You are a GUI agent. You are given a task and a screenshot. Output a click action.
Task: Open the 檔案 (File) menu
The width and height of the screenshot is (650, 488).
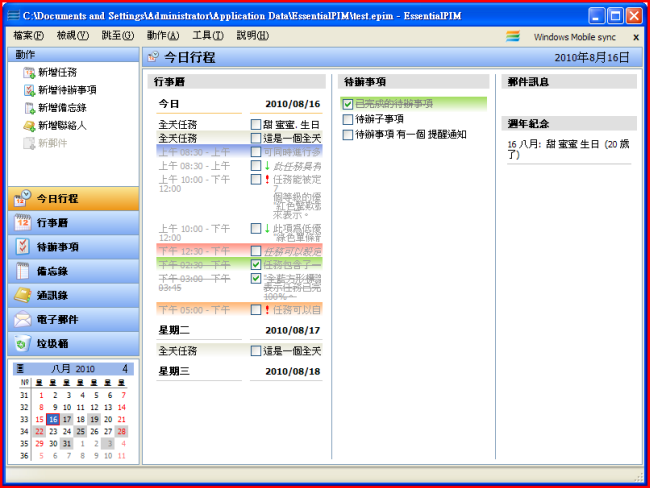point(29,36)
